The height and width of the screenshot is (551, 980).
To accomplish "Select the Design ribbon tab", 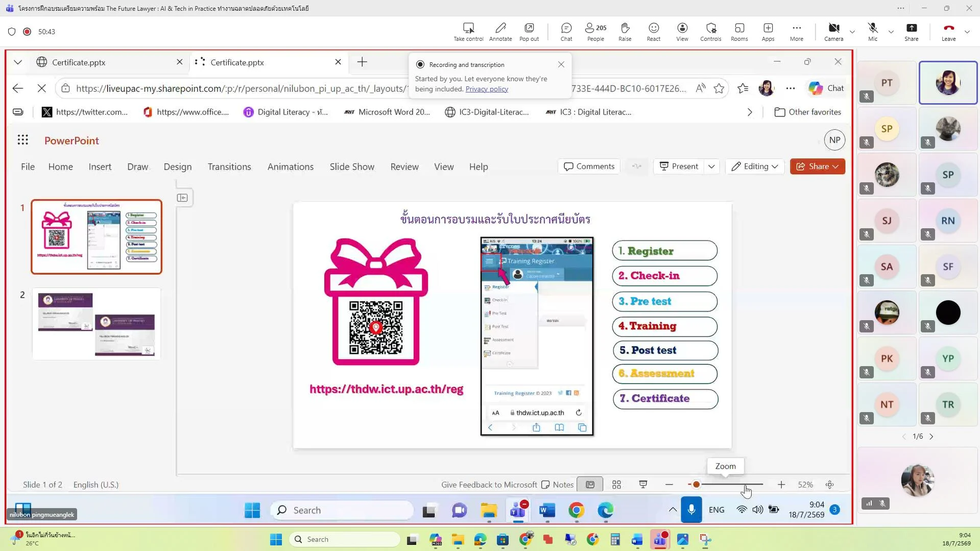I will pyautogui.click(x=177, y=167).
